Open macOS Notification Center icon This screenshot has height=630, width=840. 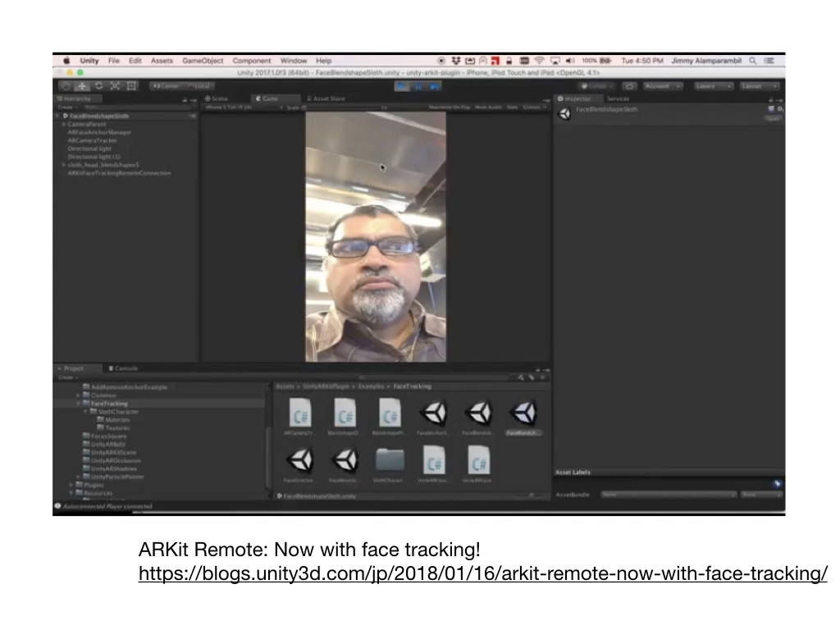(x=769, y=61)
